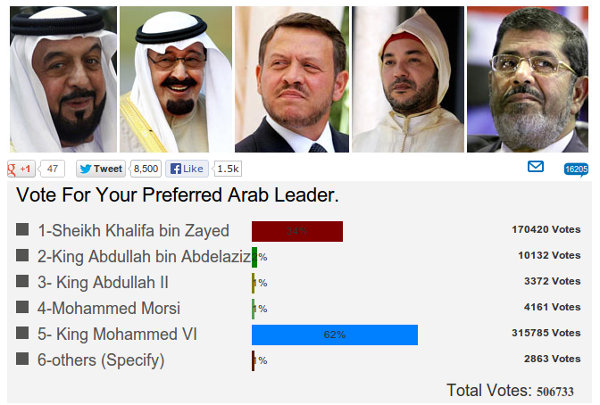Click the first leader photo with white headdress

(x=64, y=79)
